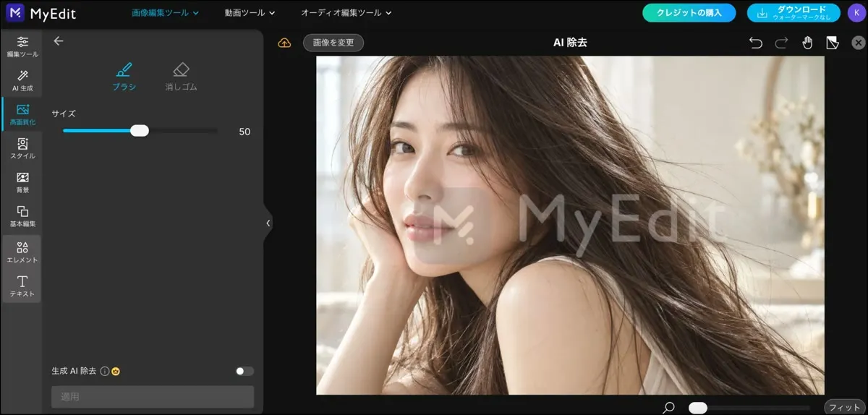
Task: Close the AI 除去 editor
Action: 859,43
